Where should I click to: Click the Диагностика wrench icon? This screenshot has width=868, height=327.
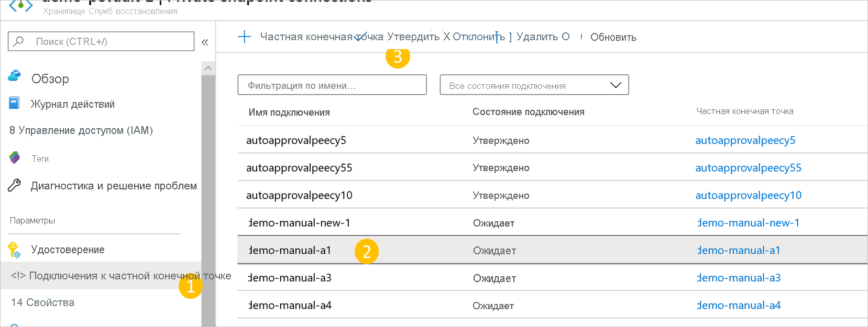pyautogui.click(x=14, y=185)
